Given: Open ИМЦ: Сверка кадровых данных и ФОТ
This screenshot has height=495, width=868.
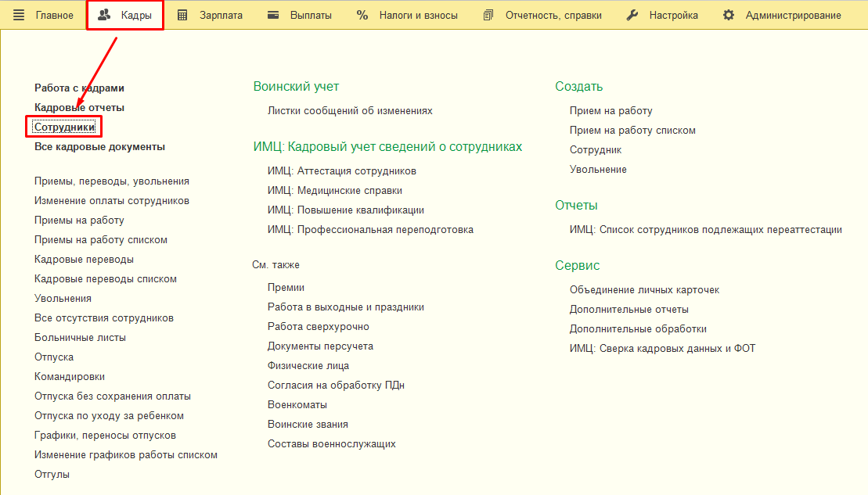Looking at the screenshot, I should point(662,349).
